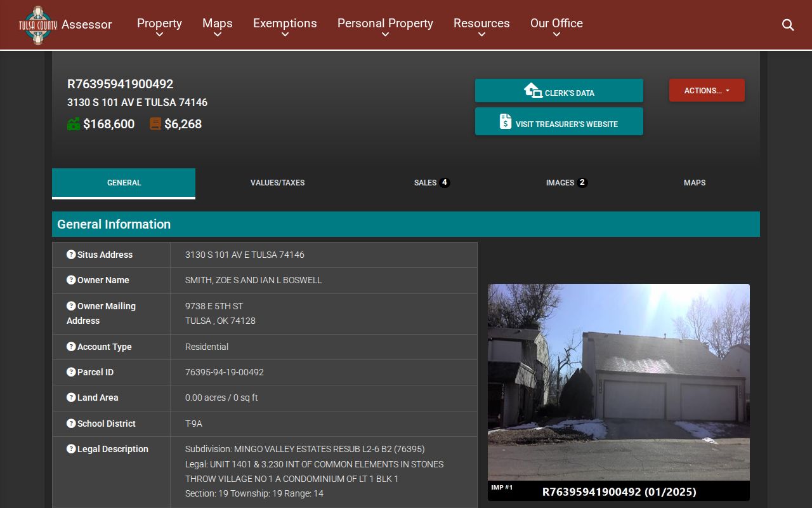
Task: Click the Residential account type value
Action: click(x=206, y=347)
